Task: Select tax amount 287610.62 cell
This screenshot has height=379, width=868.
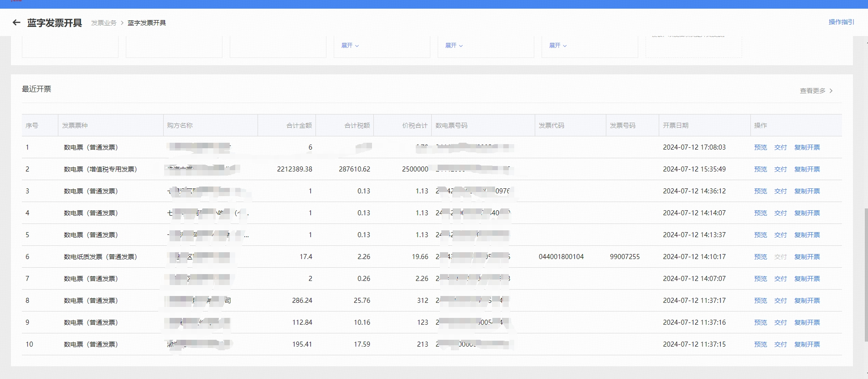Action: click(x=355, y=169)
